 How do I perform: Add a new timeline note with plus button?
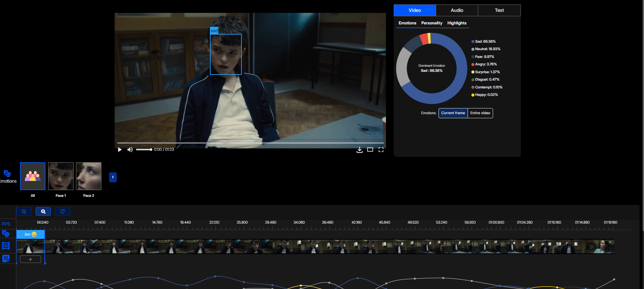31,259
